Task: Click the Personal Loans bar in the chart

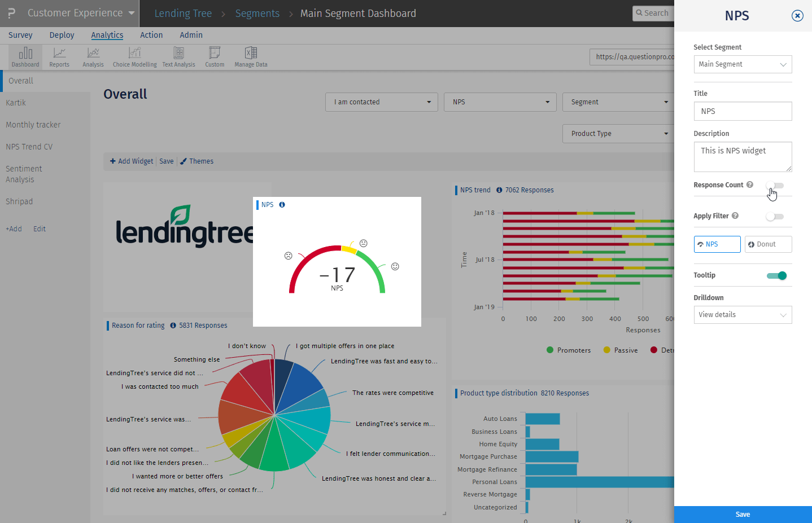Action: pos(600,482)
